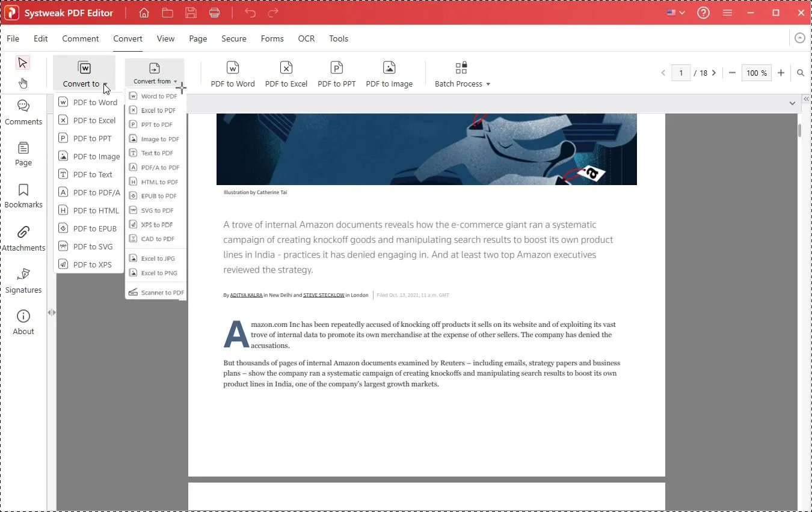Image resolution: width=812 pixels, height=512 pixels.
Task: Click PDF to Image toolbar button
Action: [389, 74]
